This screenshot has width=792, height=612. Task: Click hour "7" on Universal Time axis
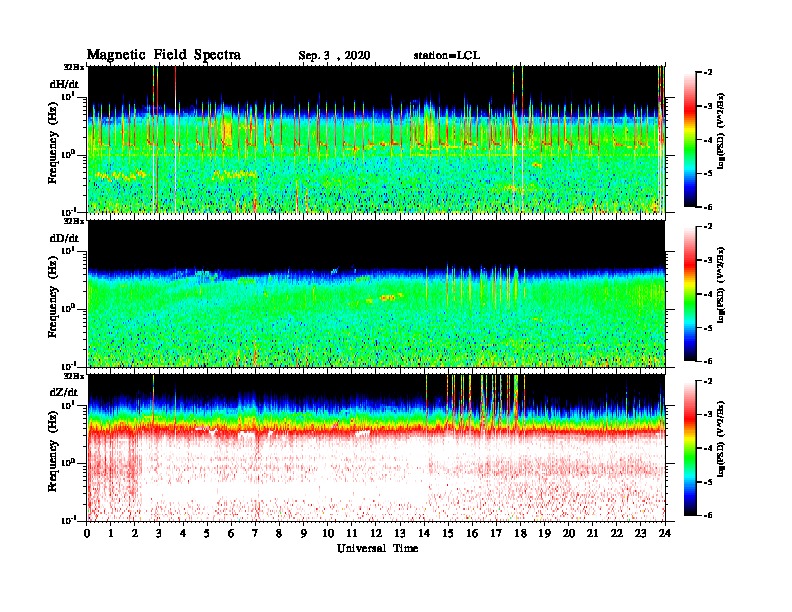click(256, 533)
